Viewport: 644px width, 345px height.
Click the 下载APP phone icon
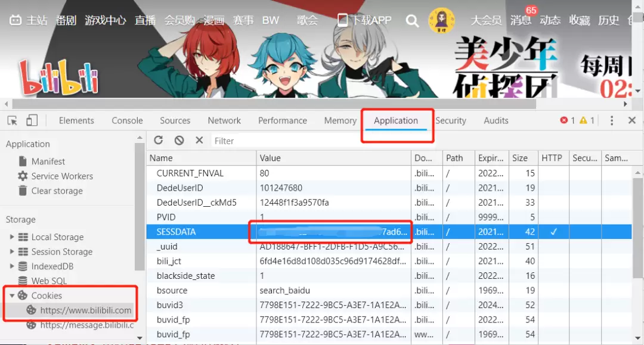(x=342, y=20)
